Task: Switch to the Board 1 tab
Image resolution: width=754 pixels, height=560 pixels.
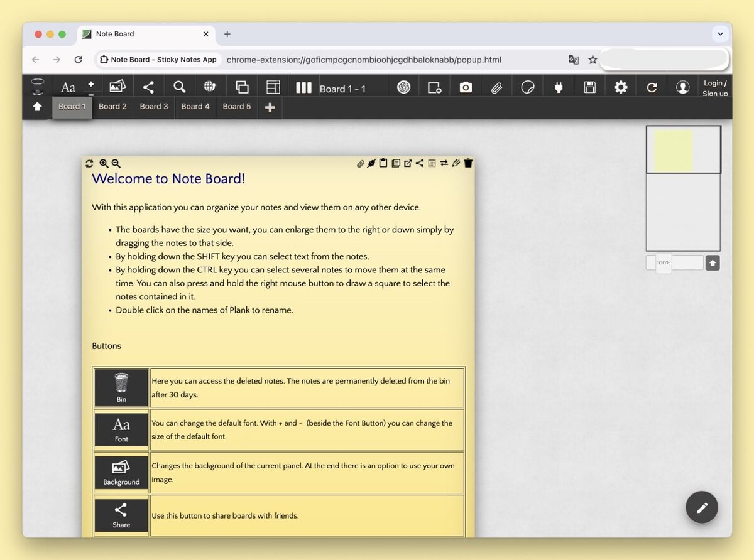Action: click(x=72, y=107)
